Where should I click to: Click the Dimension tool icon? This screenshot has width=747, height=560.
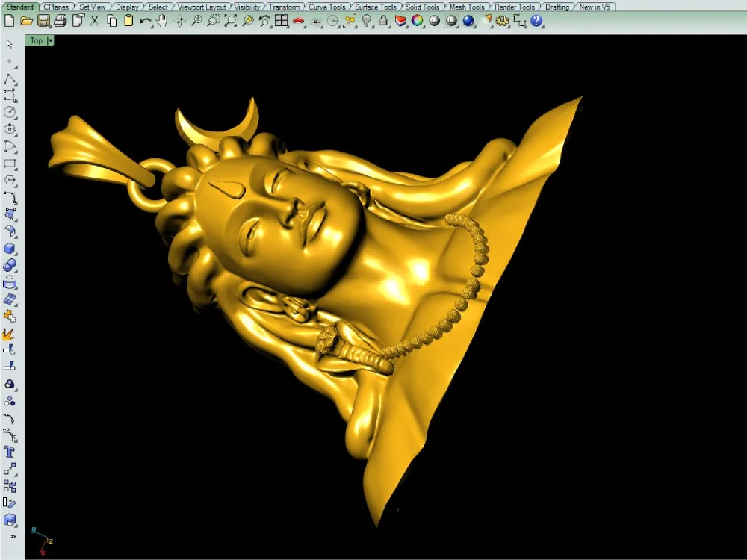pyautogui.click(x=520, y=21)
